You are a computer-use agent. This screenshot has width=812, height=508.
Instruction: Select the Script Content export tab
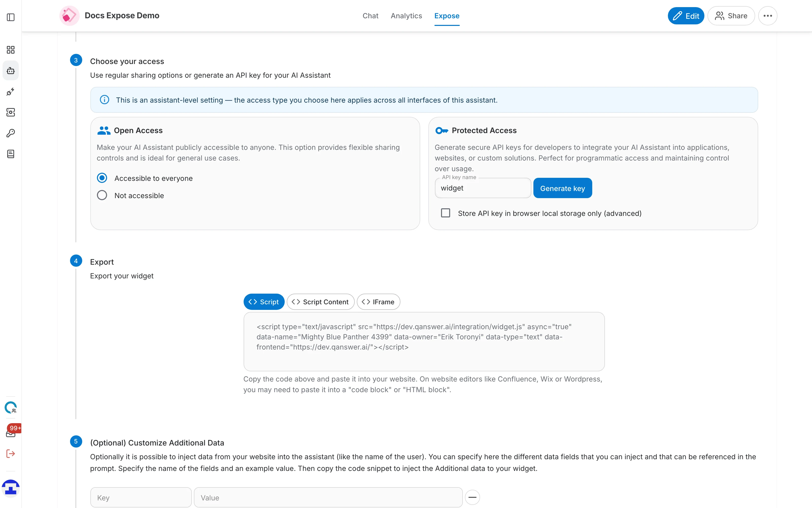coord(320,302)
